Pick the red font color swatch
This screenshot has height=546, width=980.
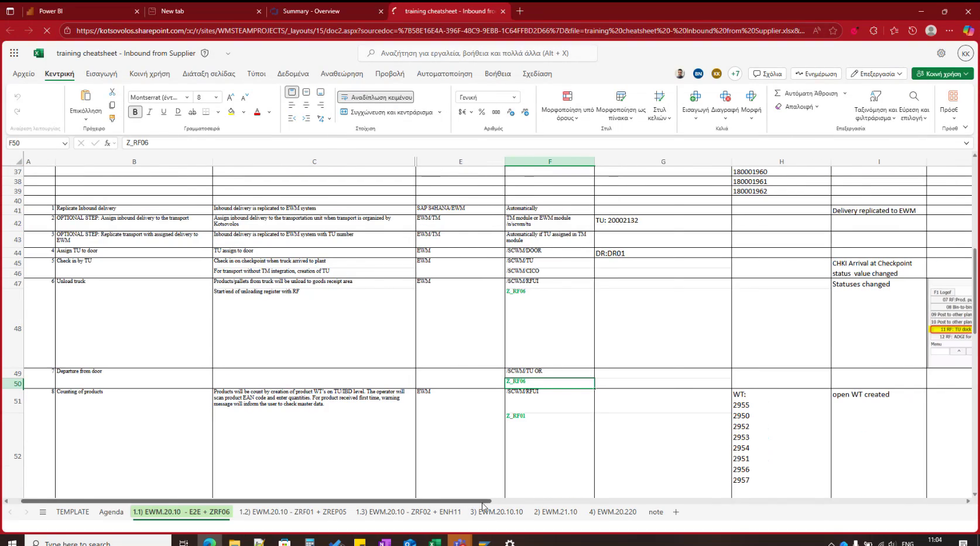(256, 112)
